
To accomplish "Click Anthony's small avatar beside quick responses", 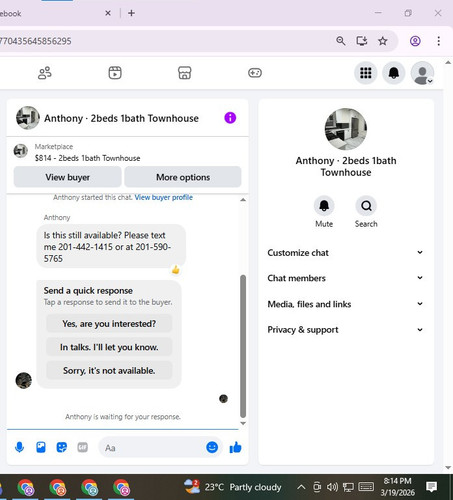I will point(24,380).
